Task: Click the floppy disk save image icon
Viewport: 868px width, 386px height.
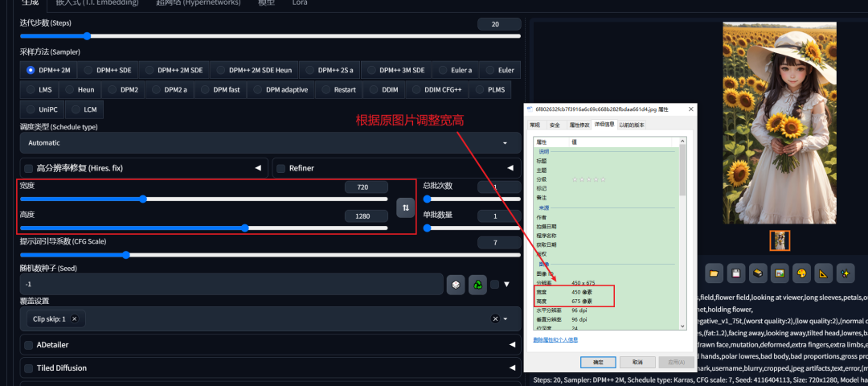Action: [735, 273]
